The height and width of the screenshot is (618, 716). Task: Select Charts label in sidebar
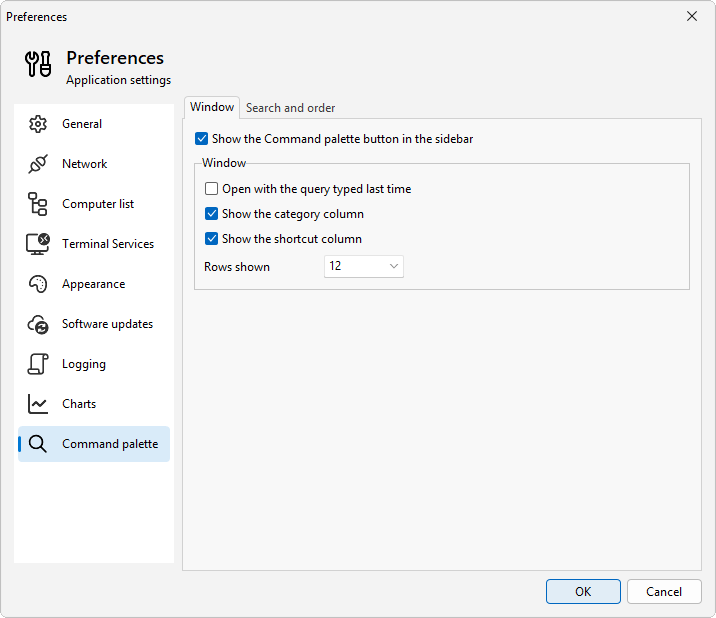[x=79, y=404]
